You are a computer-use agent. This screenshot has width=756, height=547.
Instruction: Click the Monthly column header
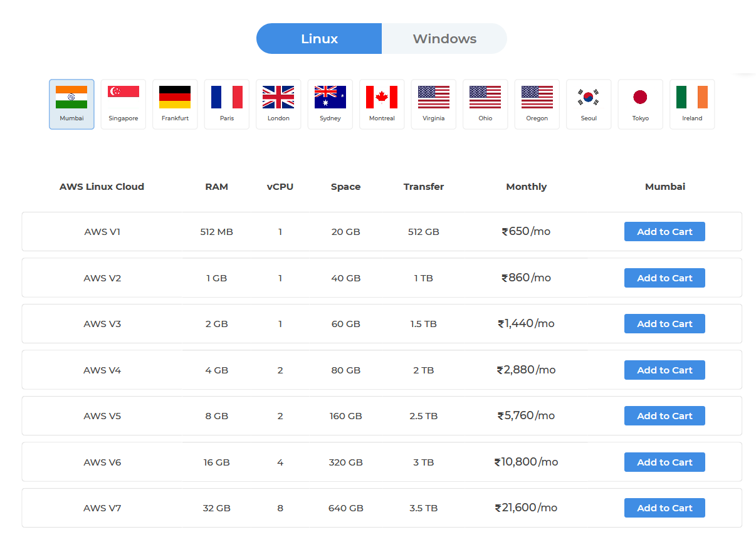tap(527, 187)
